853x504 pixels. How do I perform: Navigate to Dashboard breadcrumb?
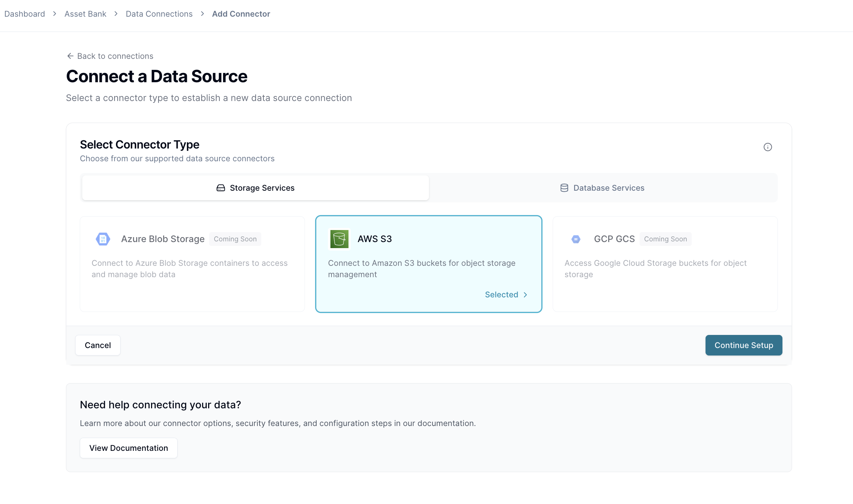24,14
